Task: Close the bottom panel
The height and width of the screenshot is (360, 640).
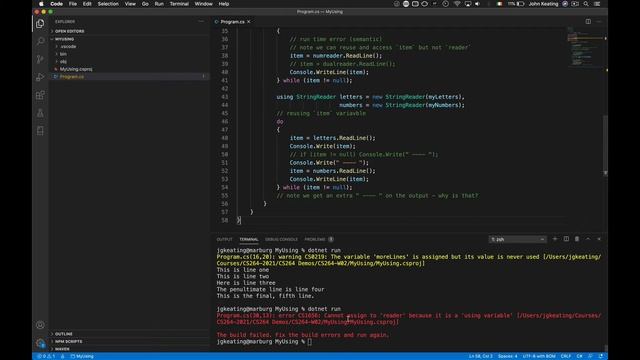Action: (x=599, y=239)
